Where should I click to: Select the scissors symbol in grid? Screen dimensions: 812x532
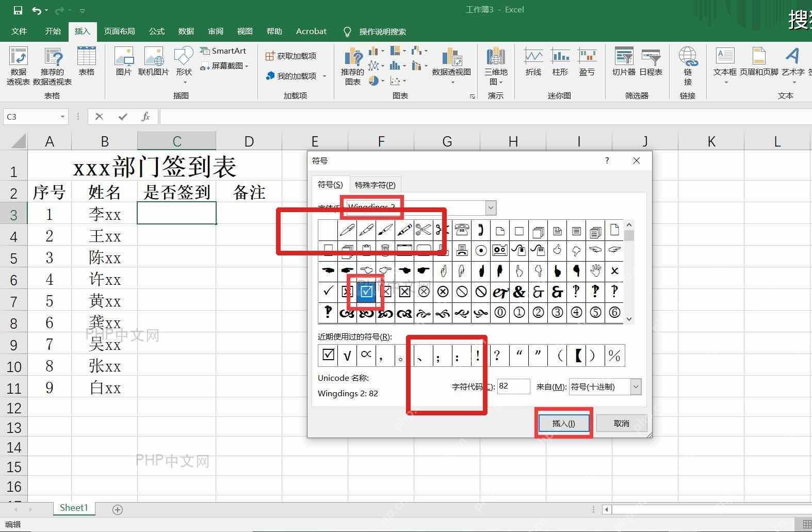coord(423,230)
